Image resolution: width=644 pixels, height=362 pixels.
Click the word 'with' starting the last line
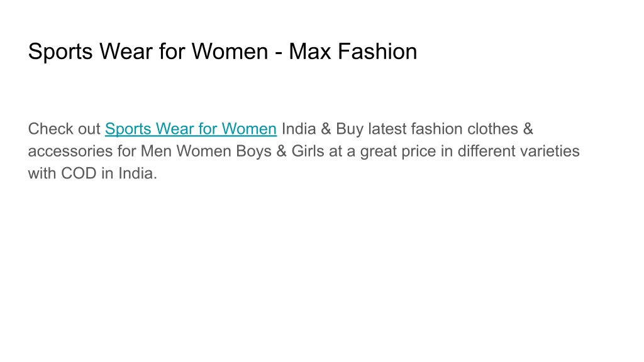[x=42, y=173]
